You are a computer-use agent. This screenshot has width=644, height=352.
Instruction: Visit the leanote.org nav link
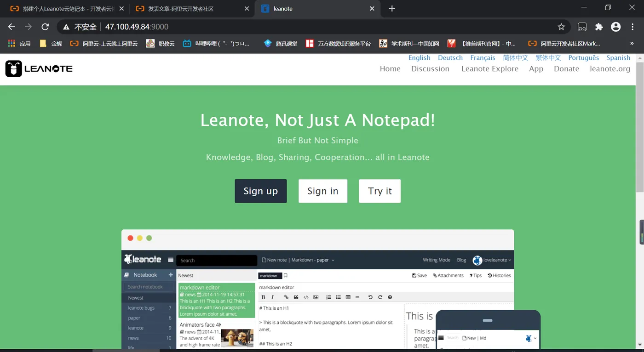[x=610, y=69]
